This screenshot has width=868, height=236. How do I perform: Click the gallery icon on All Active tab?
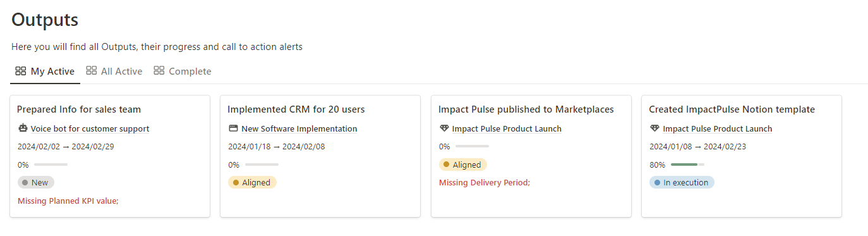point(91,71)
